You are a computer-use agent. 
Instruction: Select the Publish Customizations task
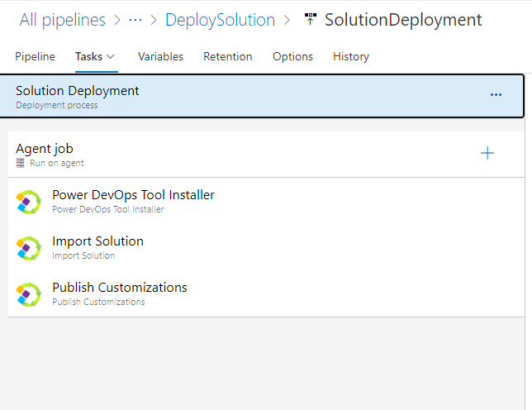(266, 294)
